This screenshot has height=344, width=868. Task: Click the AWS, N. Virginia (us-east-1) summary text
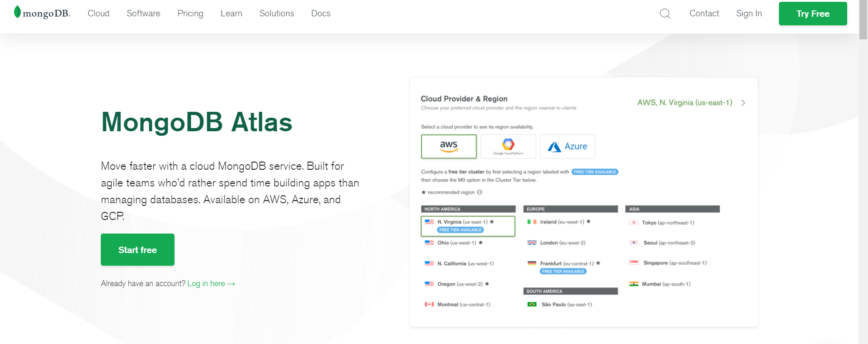(685, 103)
